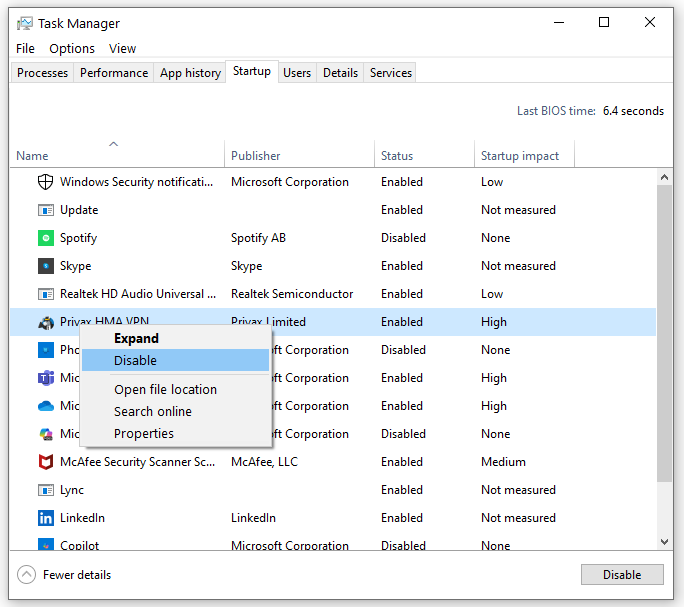Viewport: 684px width, 607px height.
Task: Click the Microsoft Teams icon
Action: tap(45, 378)
